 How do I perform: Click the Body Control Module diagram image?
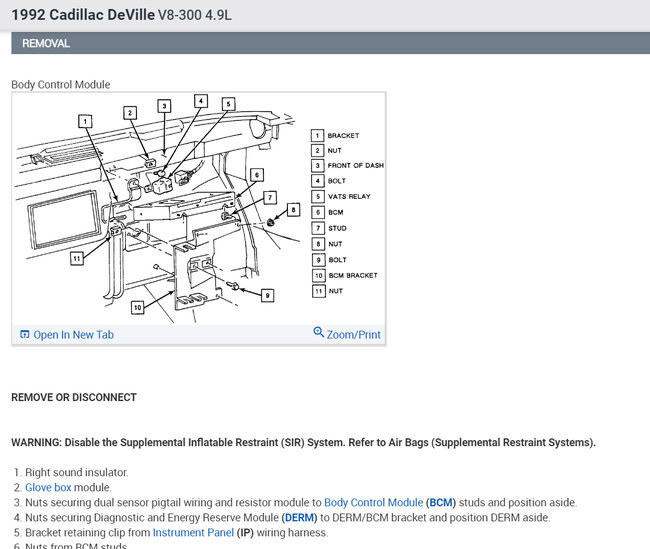[199, 209]
